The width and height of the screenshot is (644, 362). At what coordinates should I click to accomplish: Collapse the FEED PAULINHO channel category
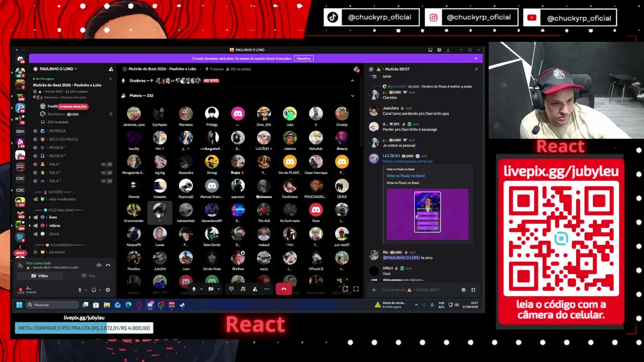(x=59, y=210)
